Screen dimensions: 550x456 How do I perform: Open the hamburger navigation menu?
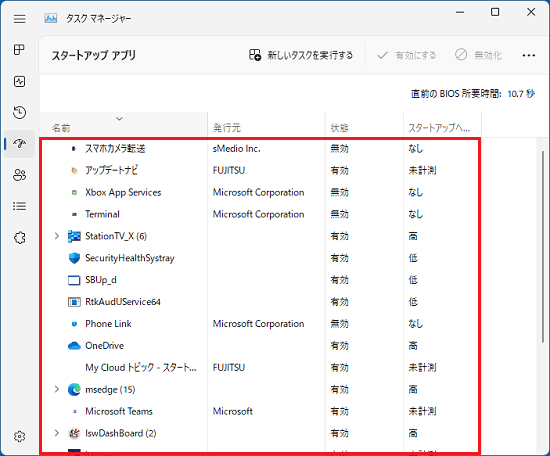coord(20,19)
